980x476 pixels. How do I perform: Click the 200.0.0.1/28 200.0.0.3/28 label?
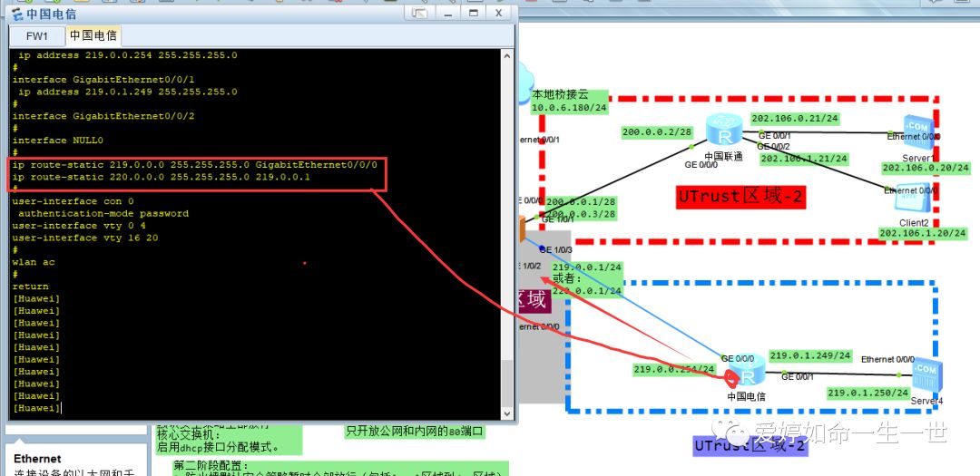click(x=581, y=208)
